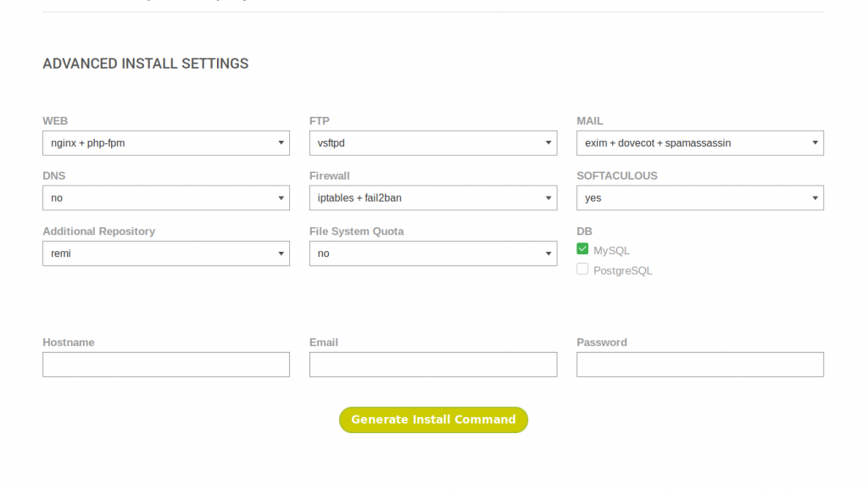Focus the Email input field
This screenshot has width=868, height=490.
coord(433,365)
